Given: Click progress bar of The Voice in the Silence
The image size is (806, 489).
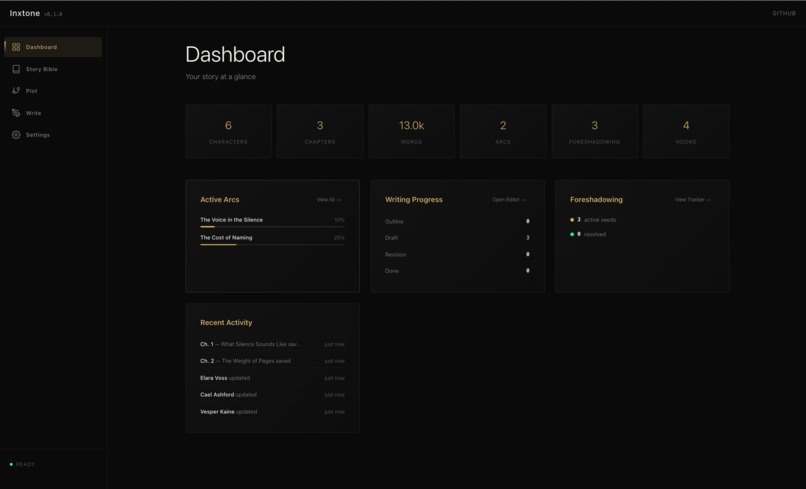Looking at the screenshot, I should (x=272, y=227).
